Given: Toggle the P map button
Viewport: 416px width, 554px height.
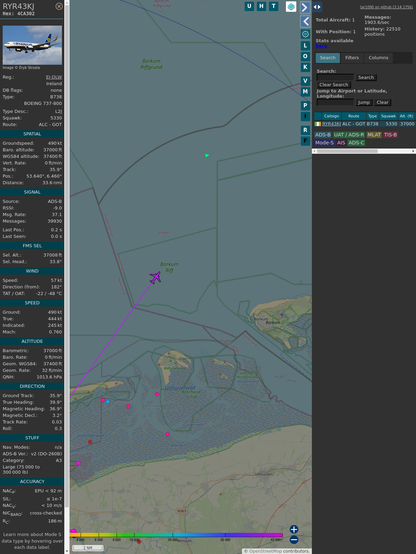Looking at the screenshot, I should point(305,105).
